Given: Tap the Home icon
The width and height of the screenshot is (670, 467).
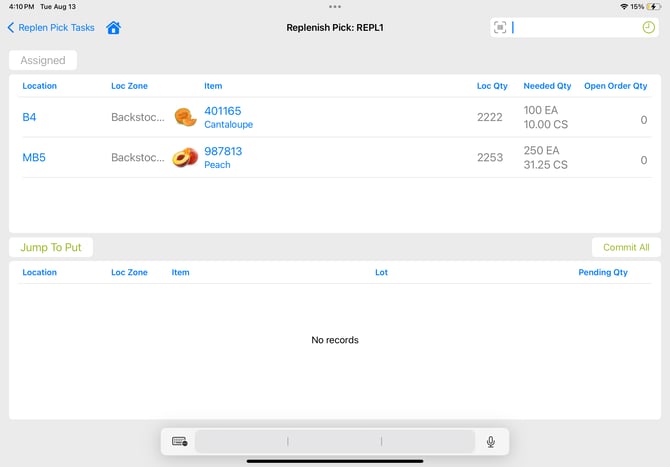Looking at the screenshot, I should pyautogui.click(x=113, y=28).
